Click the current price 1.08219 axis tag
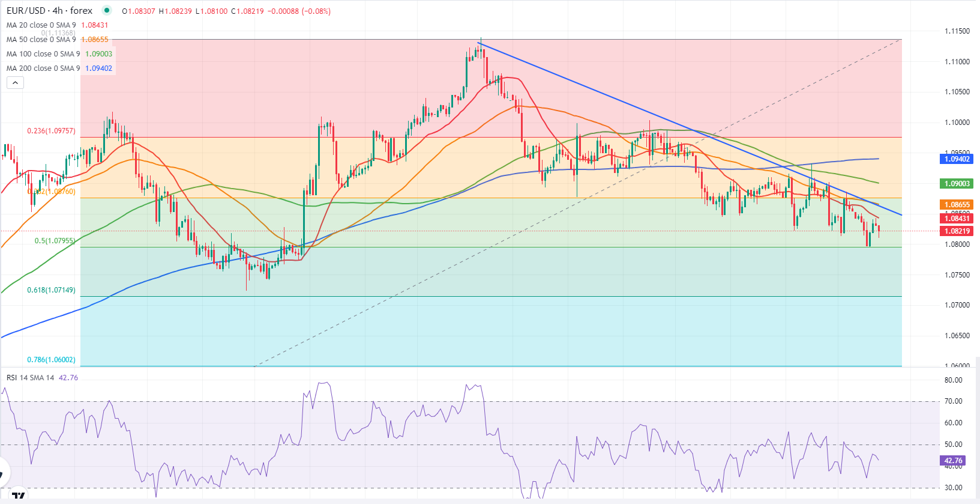Image resolution: width=980 pixels, height=504 pixels. 957,231
